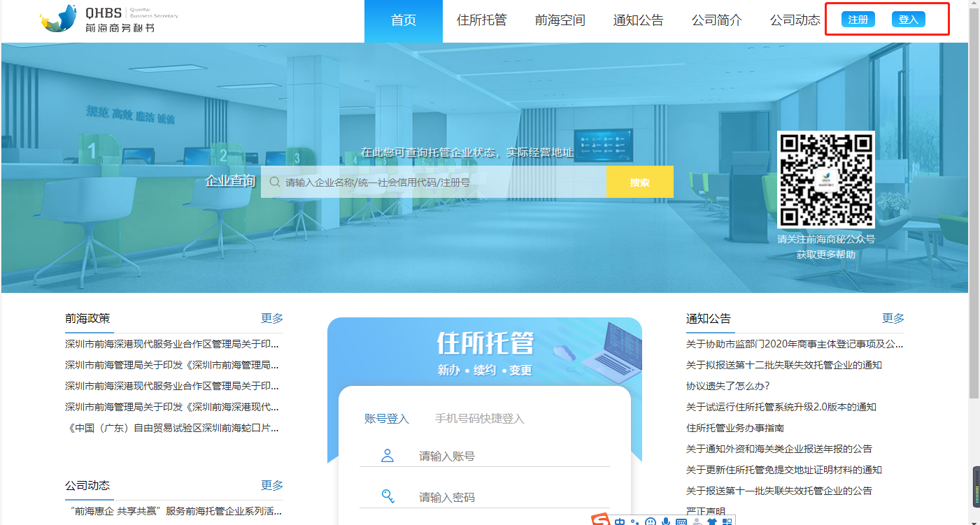Change skin using the clothes icon in Sogou toolbar

(x=712, y=522)
